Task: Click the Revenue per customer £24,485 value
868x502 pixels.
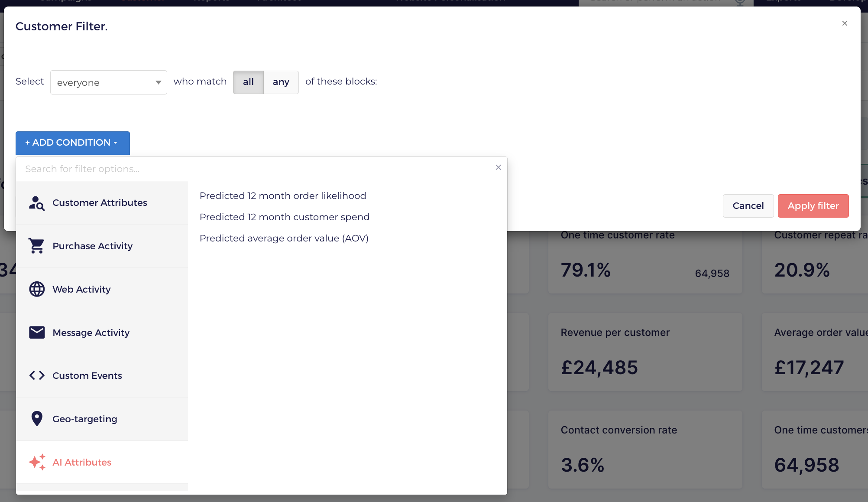Action: coord(599,368)
